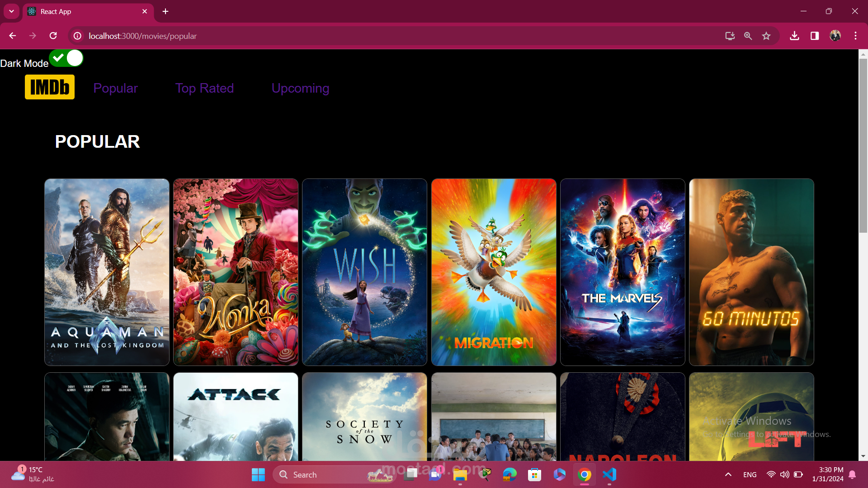Image resolution: width=868 pixels, height=488 pixels.
Task: Open the Chrome profile avatar
Action: [x=835, y=36]
